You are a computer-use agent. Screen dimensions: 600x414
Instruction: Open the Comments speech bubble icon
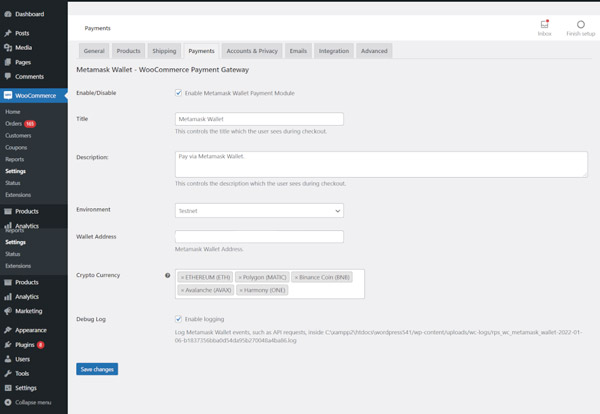coord(8,76)
